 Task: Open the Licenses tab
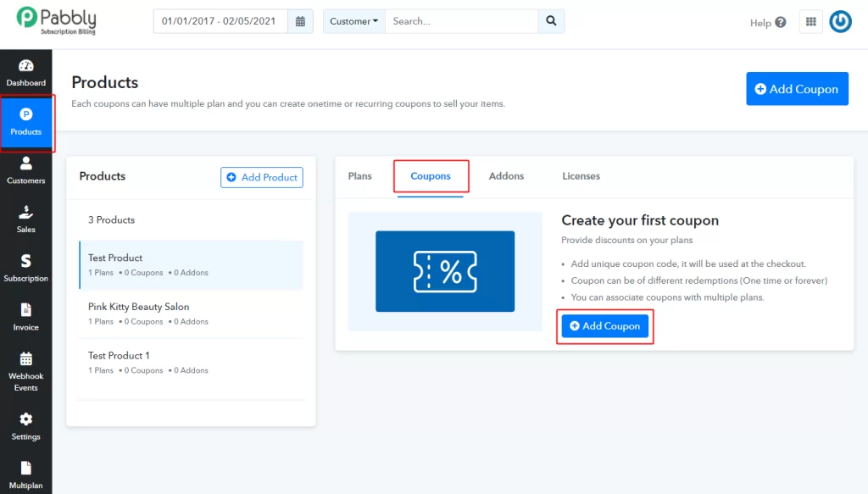pos(581,176)
